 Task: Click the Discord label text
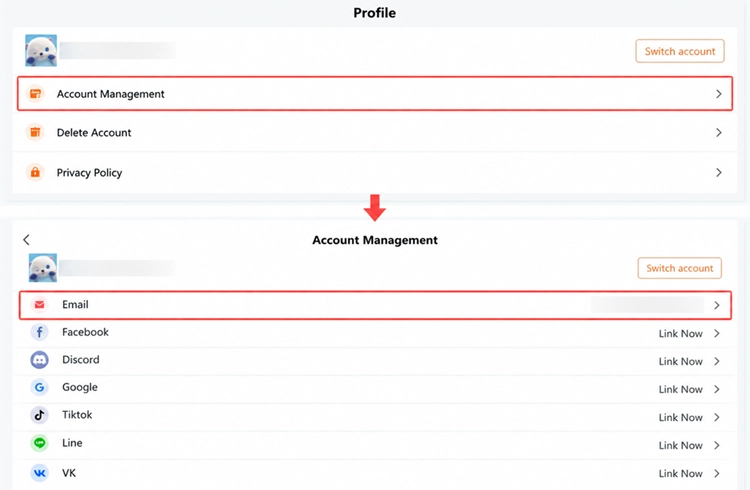81,359
